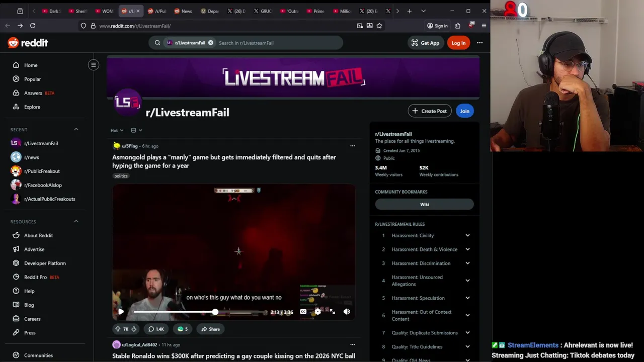
Task: Open the Reddit header three-dot menu
Action: [x=479, y=43]
